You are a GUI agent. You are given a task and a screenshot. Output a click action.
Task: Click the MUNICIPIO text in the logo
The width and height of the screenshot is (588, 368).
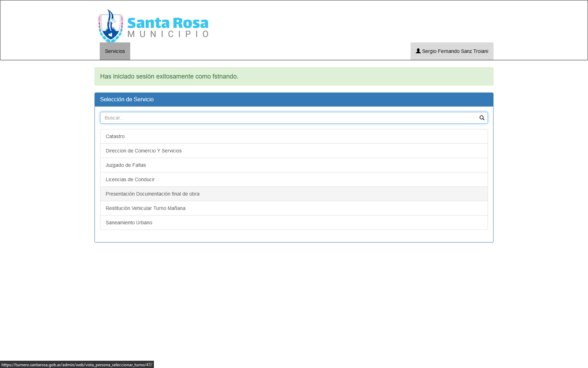tap(168, 34)
